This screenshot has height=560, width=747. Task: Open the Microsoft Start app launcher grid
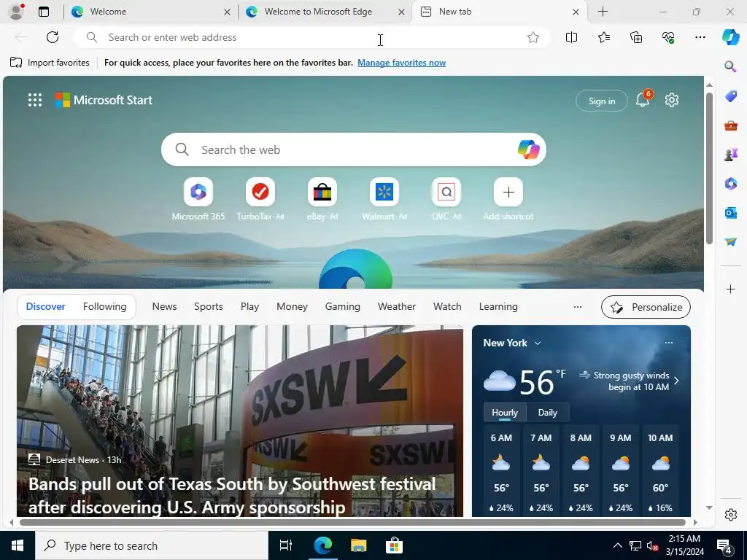[35, 100]
